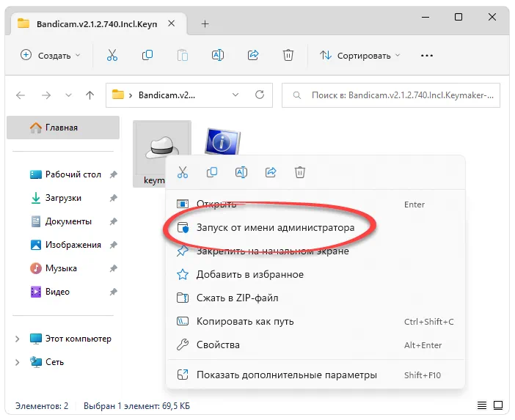
Task: Unpin Музыка using its pin icon
Action: [x=113, y=268]
